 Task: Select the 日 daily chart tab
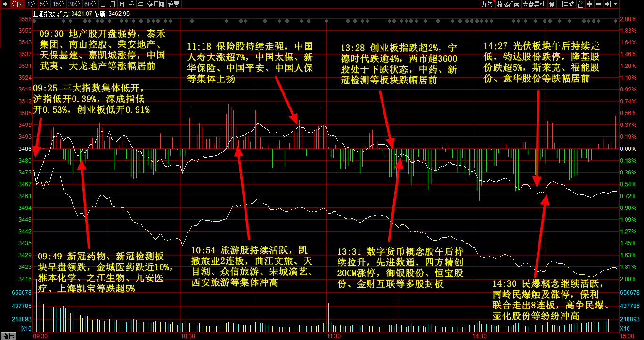coord(103,4)
